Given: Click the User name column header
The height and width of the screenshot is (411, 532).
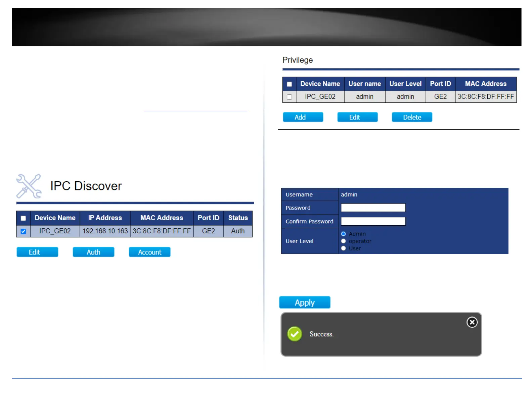Looking at the screenshot, I should 365,84.
